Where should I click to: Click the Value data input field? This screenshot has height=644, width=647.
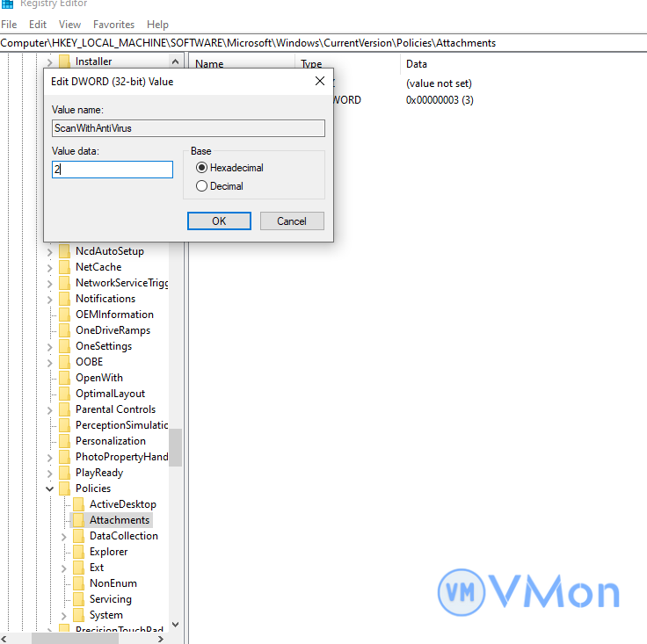coord(113,170)
